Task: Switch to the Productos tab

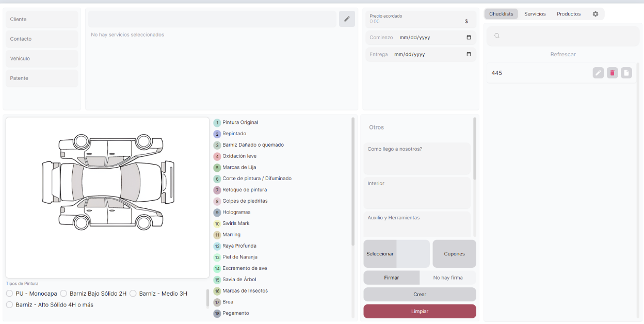Action: [x=568, y=14]
